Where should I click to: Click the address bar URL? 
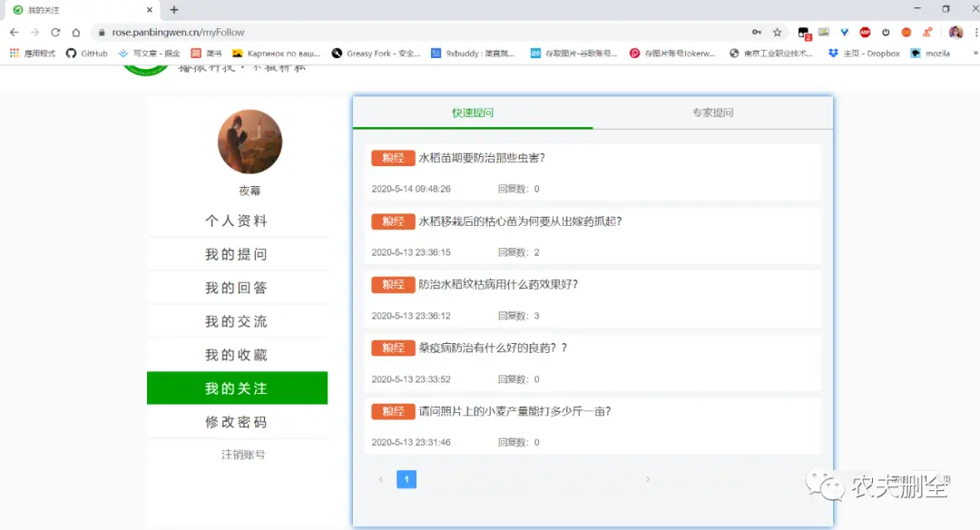pyautogui.click(x=178, y=32)
